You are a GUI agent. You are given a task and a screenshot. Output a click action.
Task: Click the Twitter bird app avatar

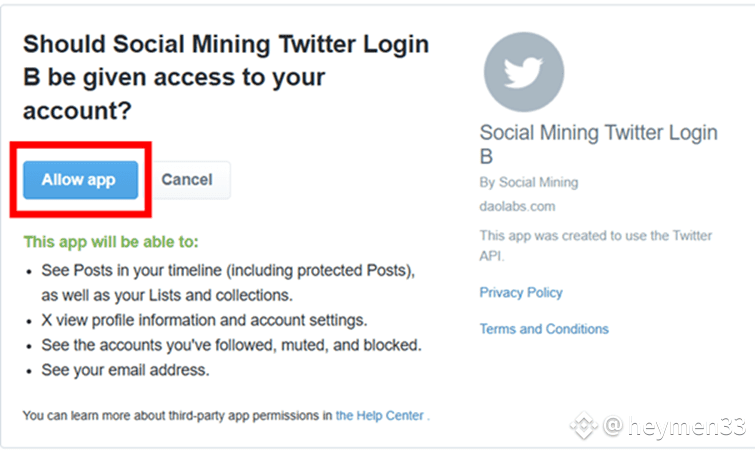524,72
